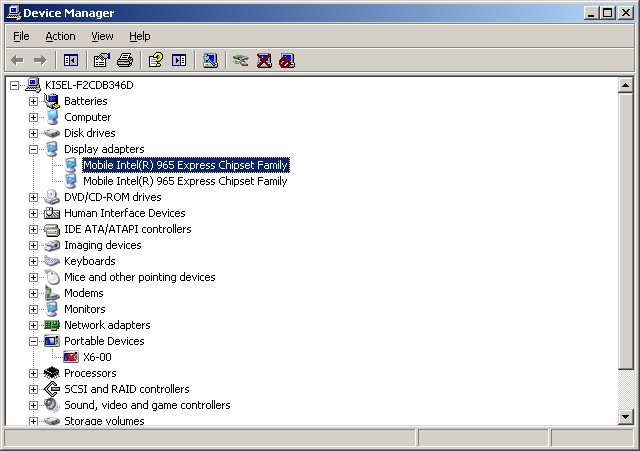Expand the Keyboards node
This screenshot has height=451, width=640.
(x=33, y=262)
